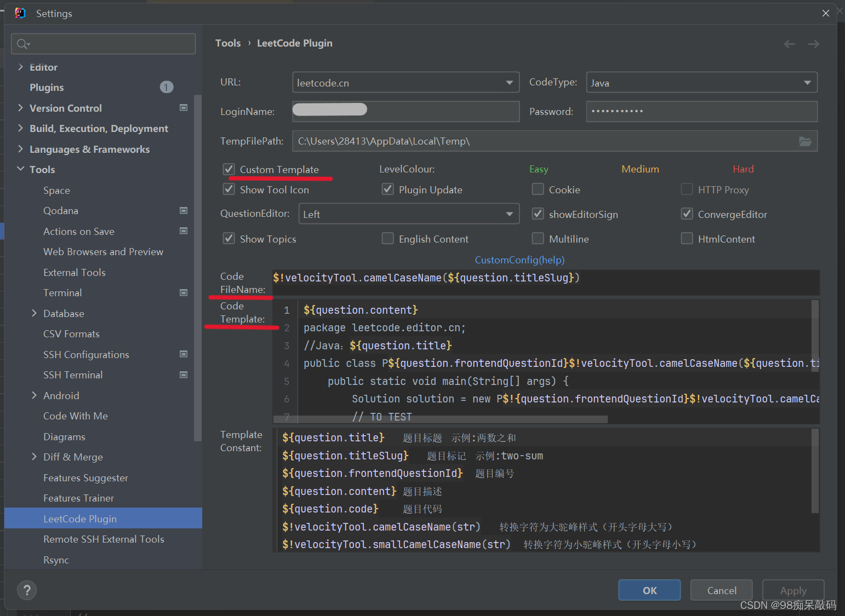Click the Plugins update badge showing 1
Screen dimensions: 845x616
[x=167, y=87]
